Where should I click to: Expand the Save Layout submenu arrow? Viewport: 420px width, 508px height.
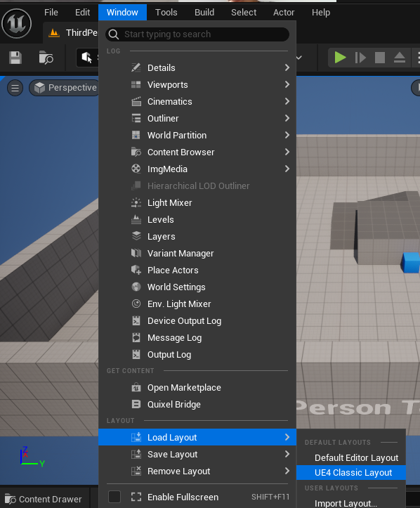tap(287, 454)
